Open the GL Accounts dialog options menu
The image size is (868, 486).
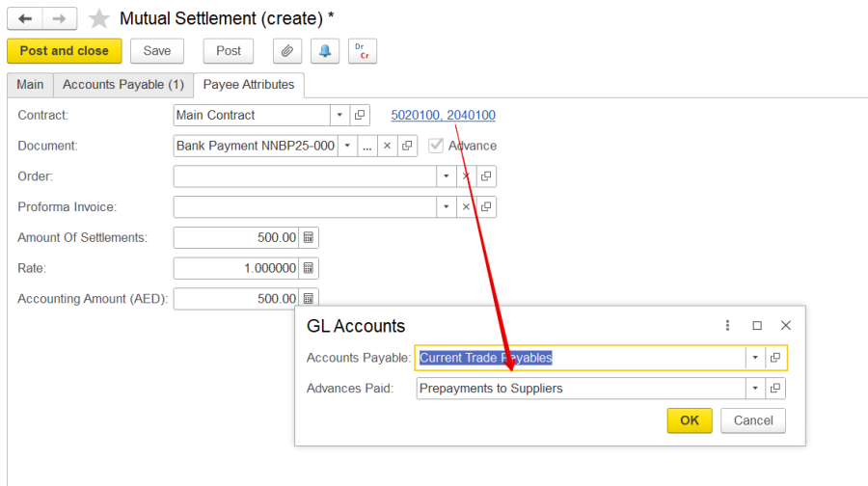[x=727, y=326]
